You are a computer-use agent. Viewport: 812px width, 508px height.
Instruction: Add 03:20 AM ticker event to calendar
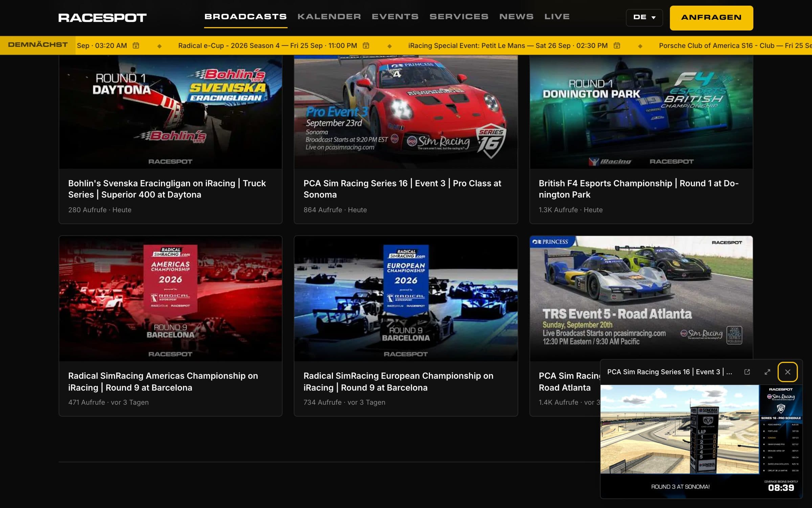tap(136, 45)
